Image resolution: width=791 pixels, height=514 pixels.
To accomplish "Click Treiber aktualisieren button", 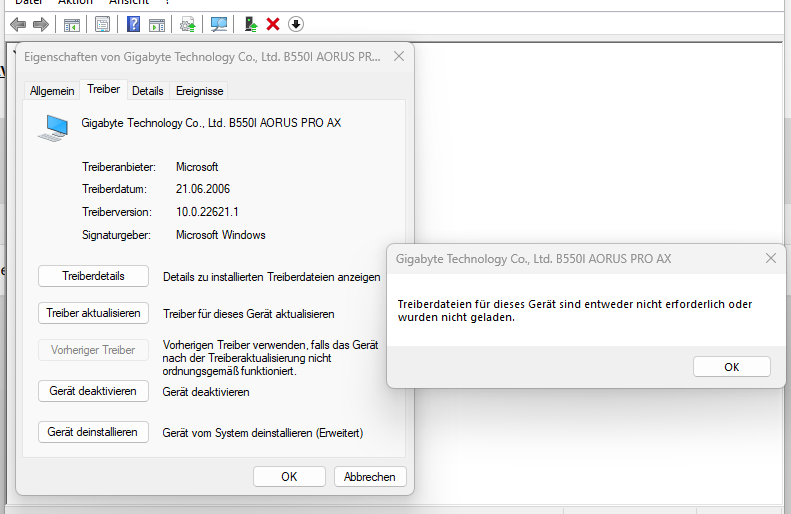I will [93, 313].
